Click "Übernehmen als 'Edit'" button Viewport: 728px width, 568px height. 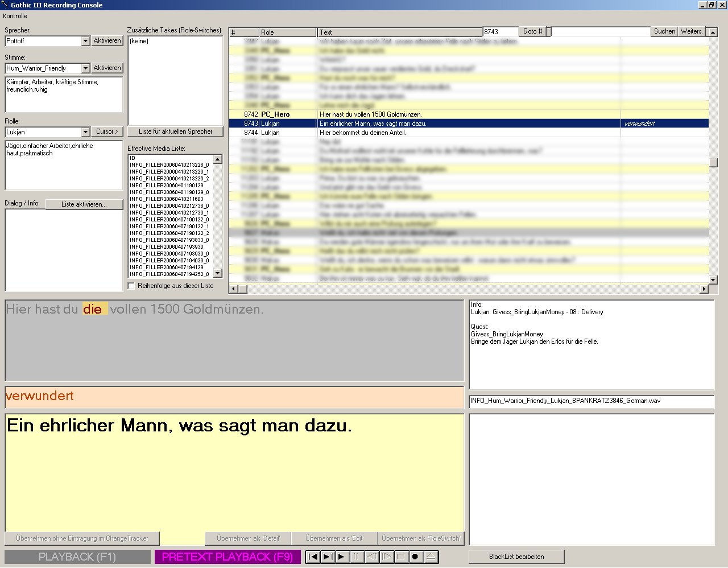(x=334, y=538)
